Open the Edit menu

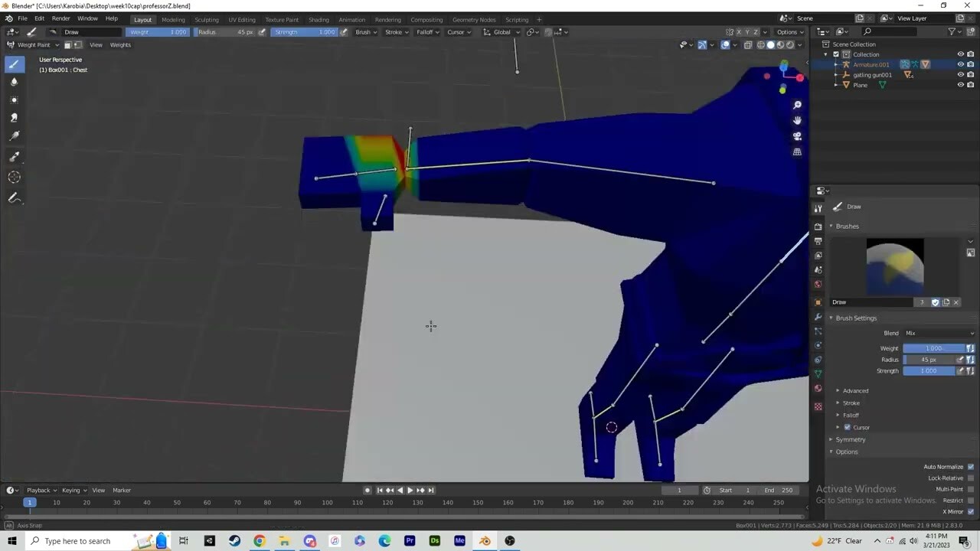click(39, 18)
